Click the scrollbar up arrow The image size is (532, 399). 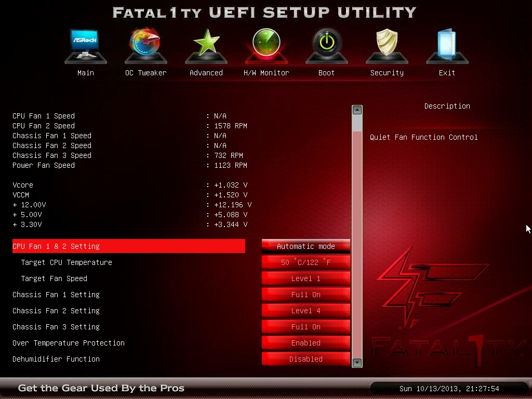tap(357, 110)
